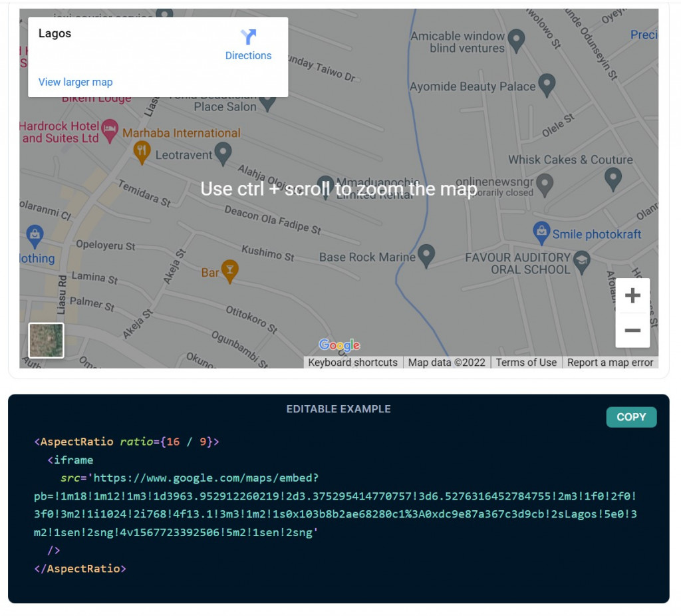Zoom out with the minus button
Viewport: 681px width, 616px height.
coord(632,330)
